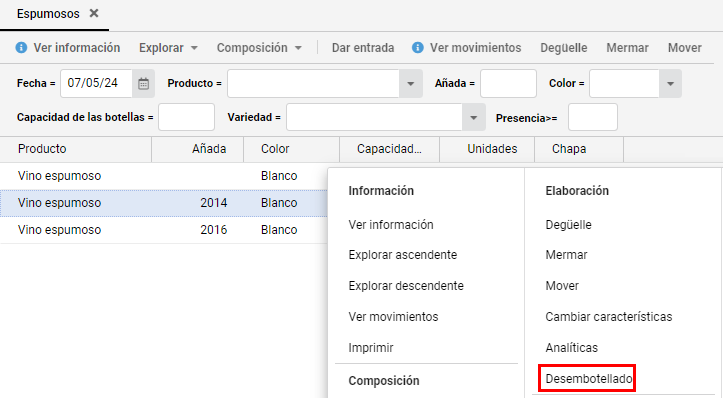The height and width of the screenshot is (398, 723).
Task: Choose Desembotellado in context menu
Action: (x=588, y=379)
